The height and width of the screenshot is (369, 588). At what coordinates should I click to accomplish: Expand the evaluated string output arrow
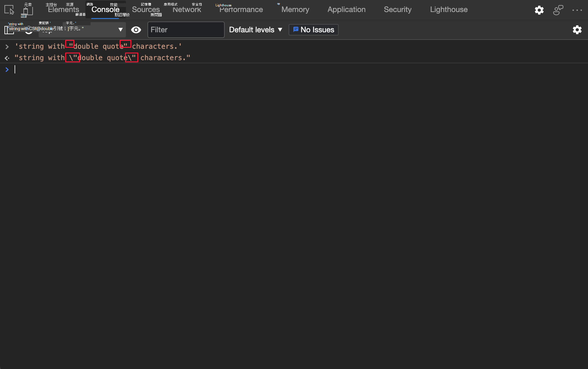tap(7, 58)
